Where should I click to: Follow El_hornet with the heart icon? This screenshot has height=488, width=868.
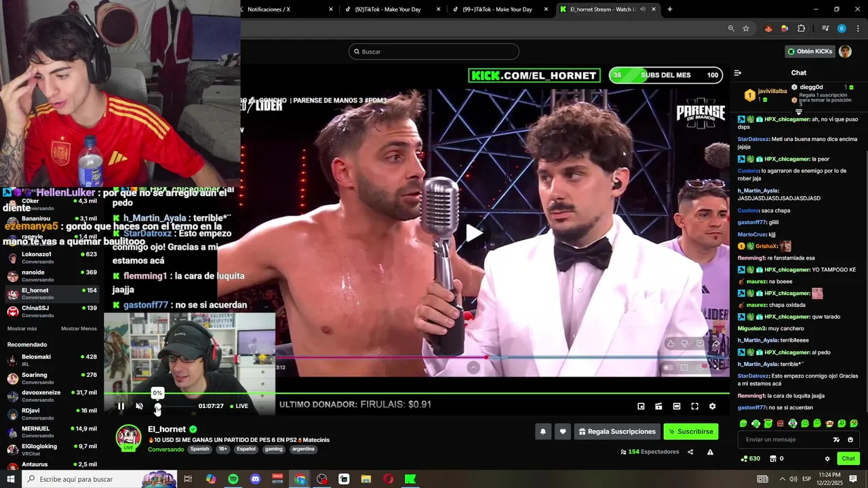[x=563, y=431]
